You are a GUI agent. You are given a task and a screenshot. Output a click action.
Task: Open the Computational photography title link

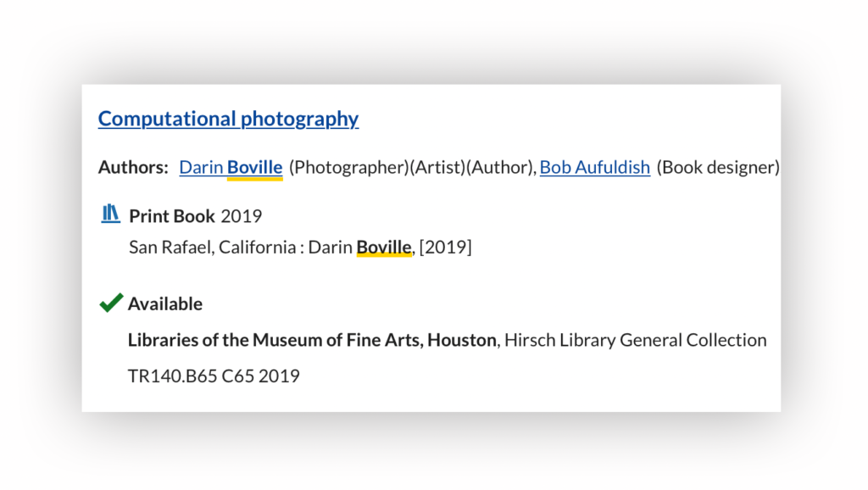point(228,119)
